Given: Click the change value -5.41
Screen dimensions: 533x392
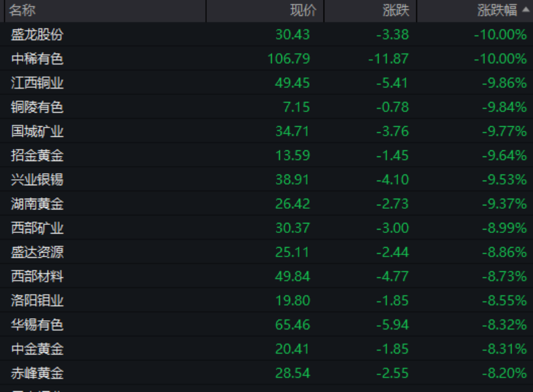Looking at the screenshot, I should 392,83.
